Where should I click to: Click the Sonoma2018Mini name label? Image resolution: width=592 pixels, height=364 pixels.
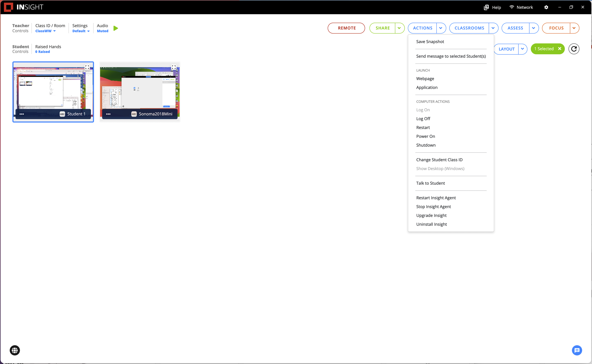coord(156,114)
